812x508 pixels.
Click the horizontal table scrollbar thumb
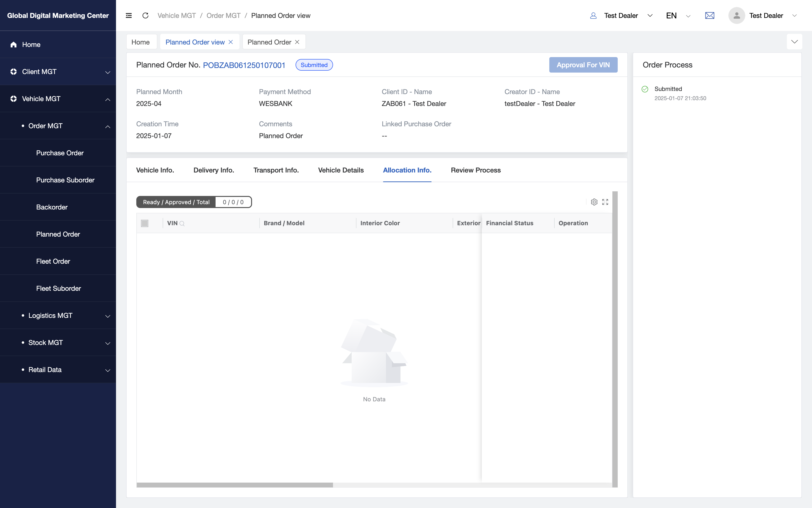pyautogui.click(x=235, y=485)
